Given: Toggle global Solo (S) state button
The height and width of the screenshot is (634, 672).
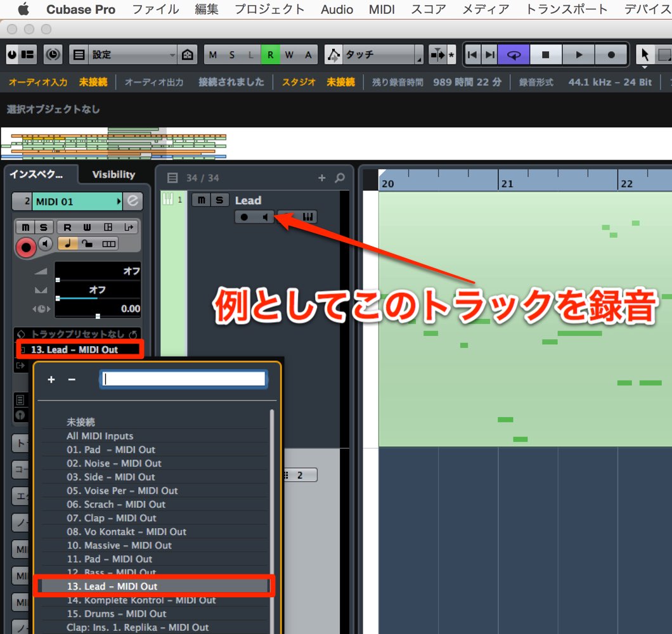Looking at the screenshot, I should tap(232, 55).
